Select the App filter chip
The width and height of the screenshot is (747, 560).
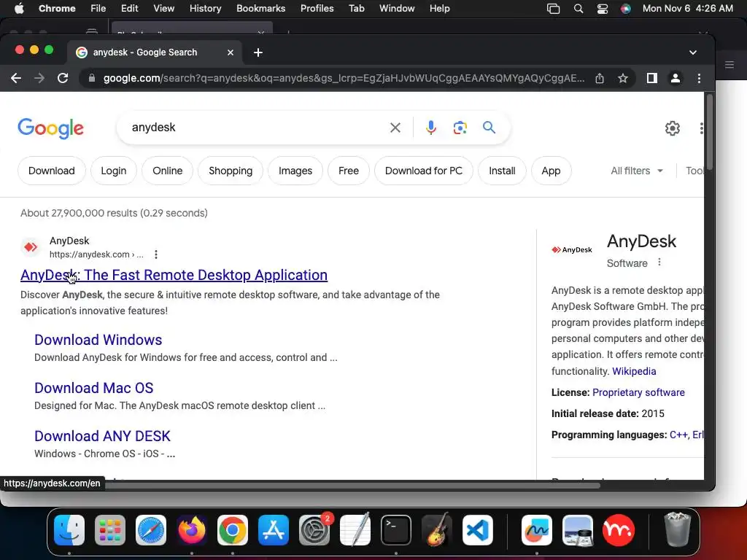(x=551, y=171)
